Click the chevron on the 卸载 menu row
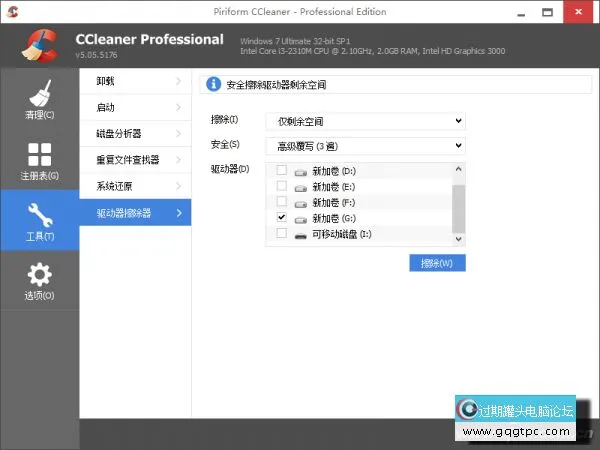 point(178,81)
